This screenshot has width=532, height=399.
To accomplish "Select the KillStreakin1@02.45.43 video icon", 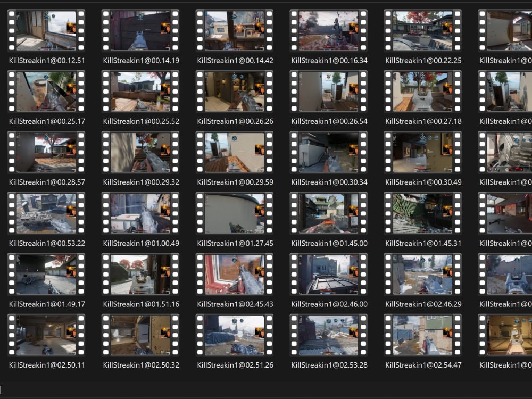I will tap(235, 274).
